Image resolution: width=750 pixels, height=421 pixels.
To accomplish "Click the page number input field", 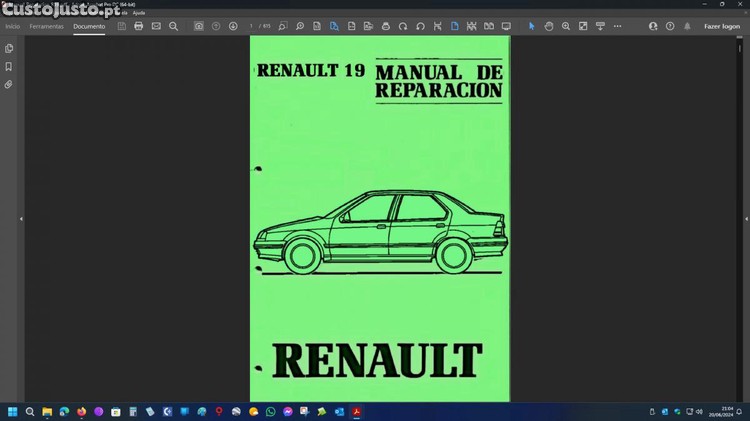I will (253, 26).
